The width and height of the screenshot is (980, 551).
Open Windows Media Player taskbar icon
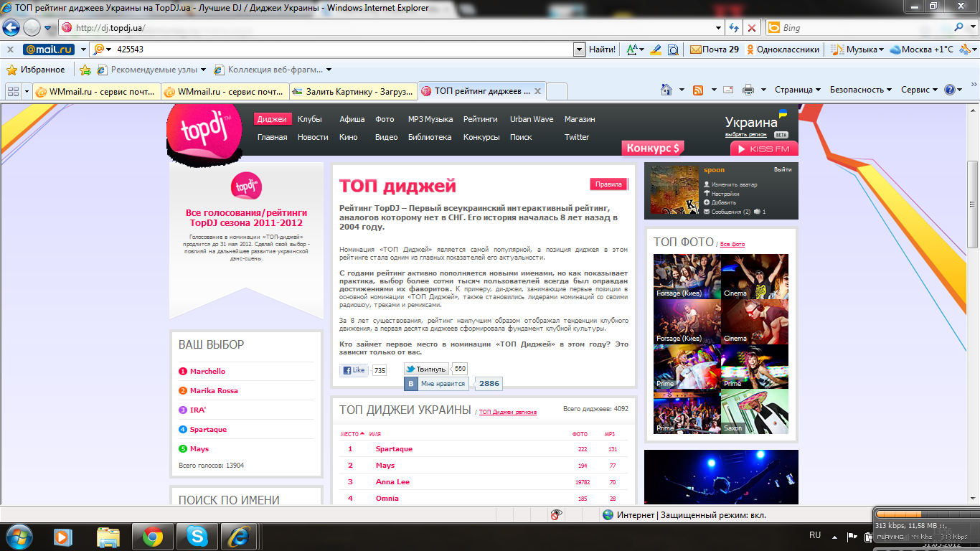coord(64,536)
